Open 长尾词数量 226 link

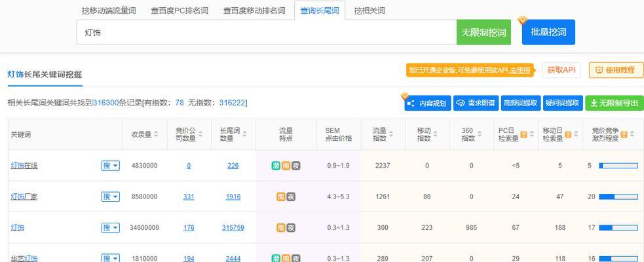click(x=233, y=166)
